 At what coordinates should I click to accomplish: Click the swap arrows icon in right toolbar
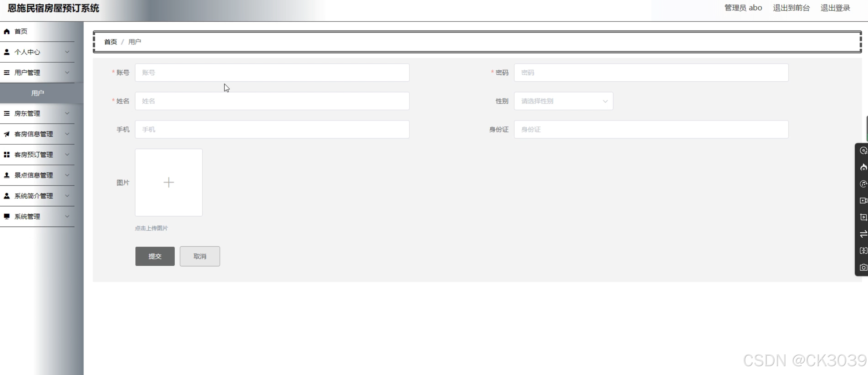[863, 234]
